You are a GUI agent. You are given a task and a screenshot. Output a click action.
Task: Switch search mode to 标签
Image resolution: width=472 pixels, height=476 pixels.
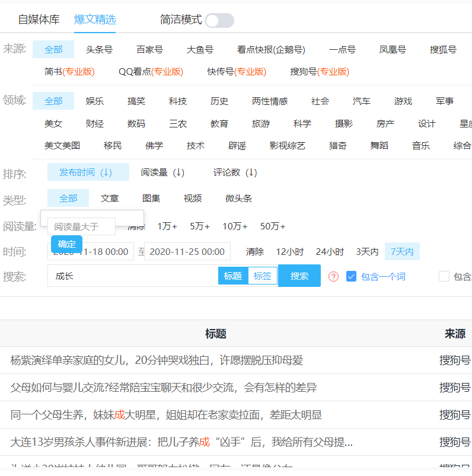(262, 276)
